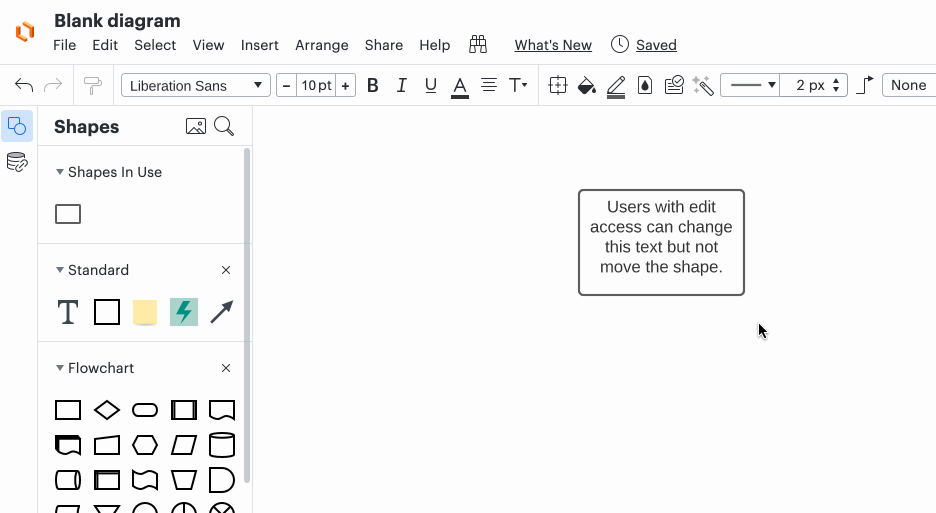Open the image insert icon in Shapes
The width and height of the screenshot is (936, 513).
coord(196,126)
